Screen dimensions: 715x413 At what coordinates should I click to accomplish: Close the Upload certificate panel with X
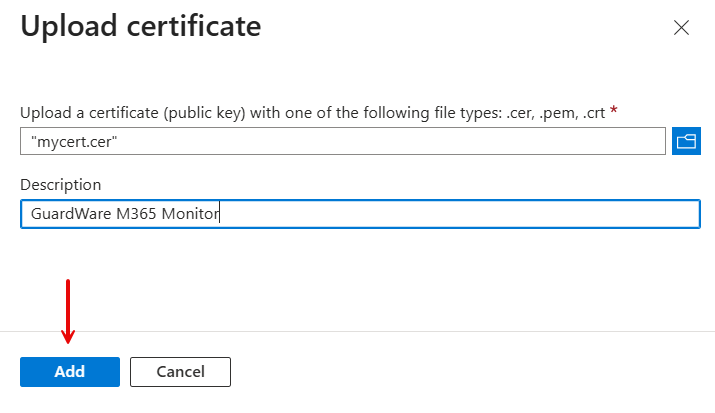coord(681,28)
